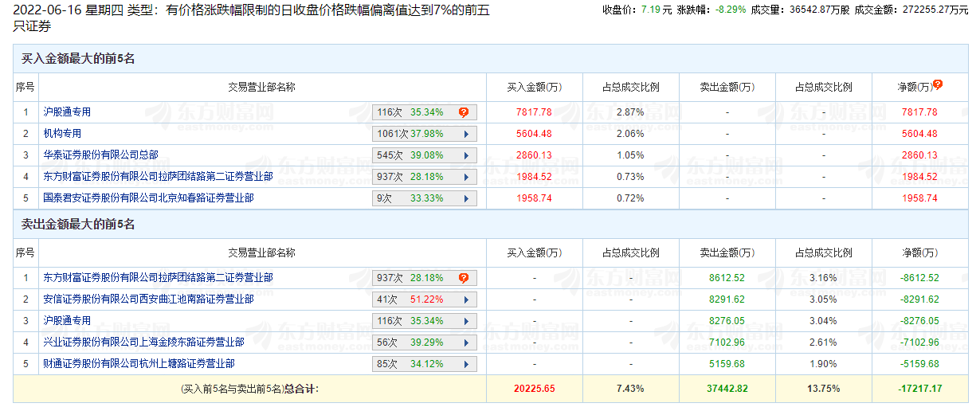
Task: Click question mark icon in buy-table 沪股通专用 row
Action: tap(463, 112)
